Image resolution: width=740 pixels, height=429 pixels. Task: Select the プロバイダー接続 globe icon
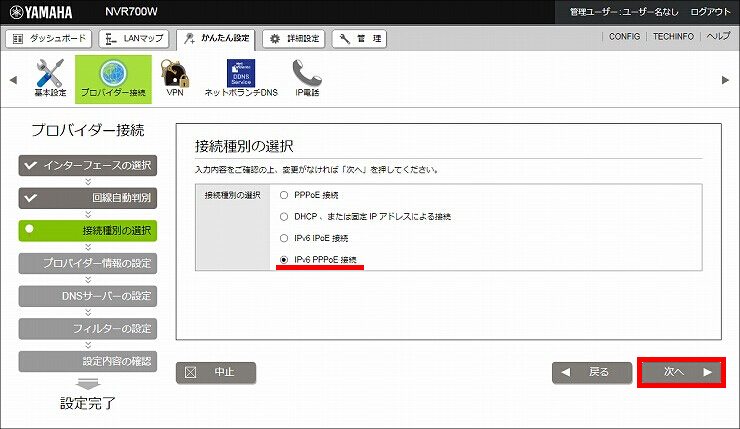[x=113, y=79]
